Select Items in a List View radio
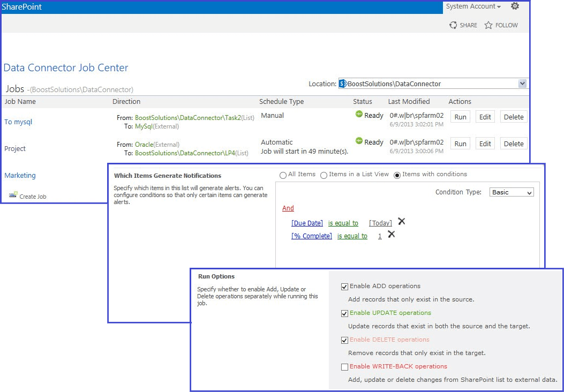 coord(324,176)
